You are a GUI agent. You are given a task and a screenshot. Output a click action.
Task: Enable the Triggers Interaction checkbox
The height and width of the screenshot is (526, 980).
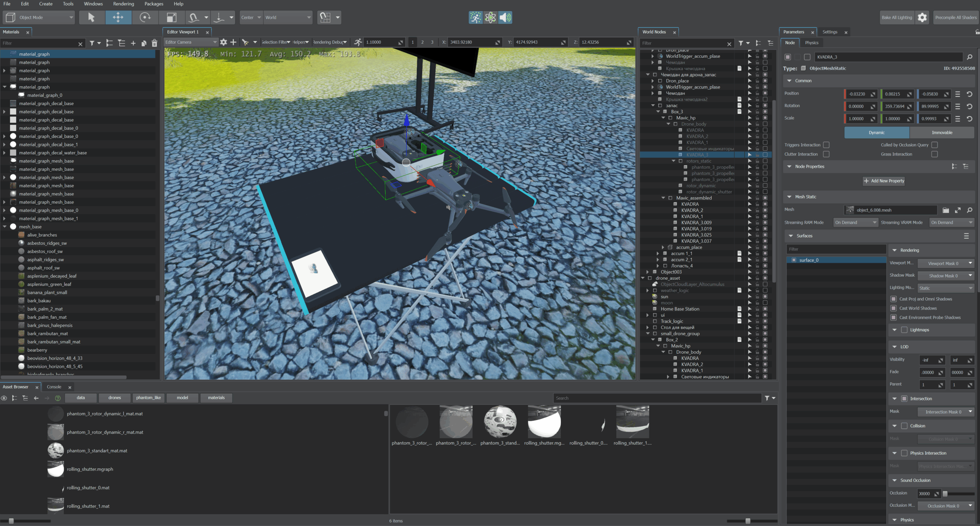826,145
